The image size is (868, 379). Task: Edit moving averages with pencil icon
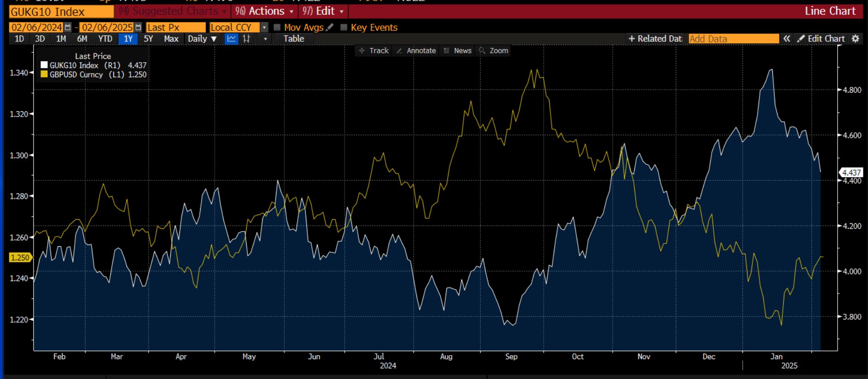(329, 28)
